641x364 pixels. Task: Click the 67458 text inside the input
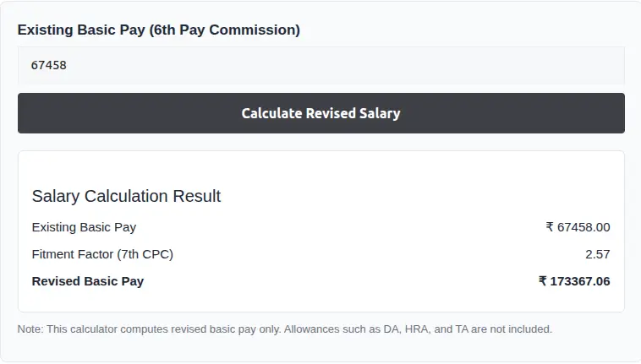49,65
